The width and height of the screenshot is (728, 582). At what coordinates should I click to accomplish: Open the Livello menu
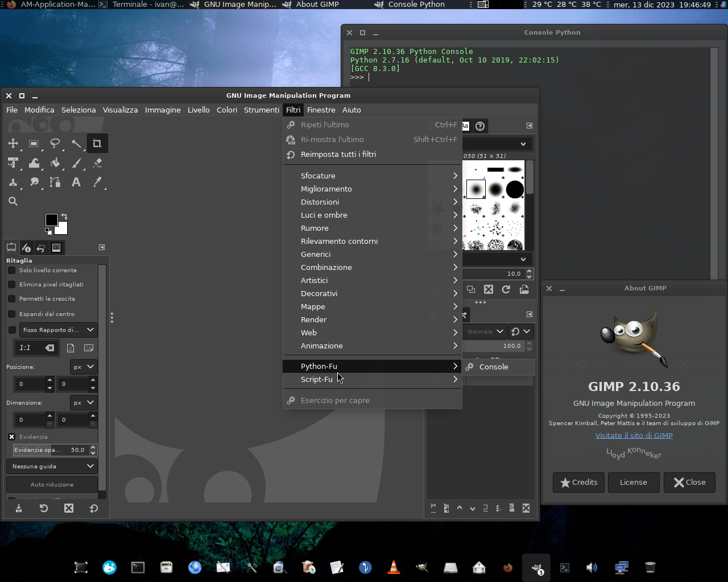[198, 110]
